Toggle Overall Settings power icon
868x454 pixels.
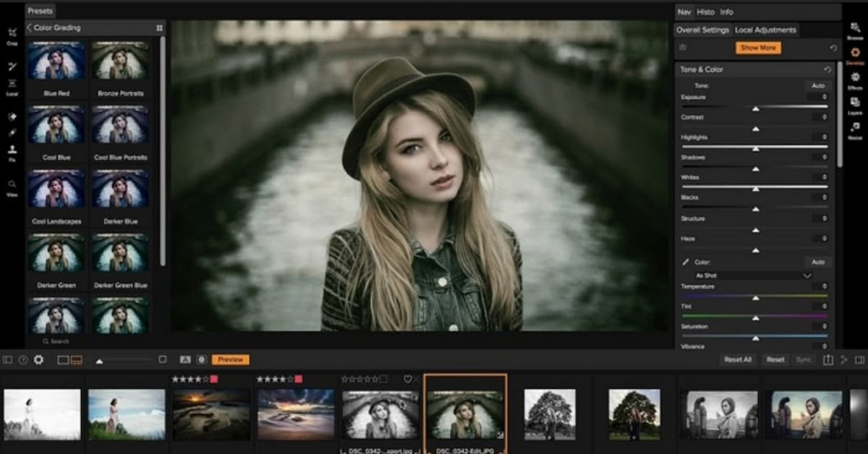click(684, 48)
